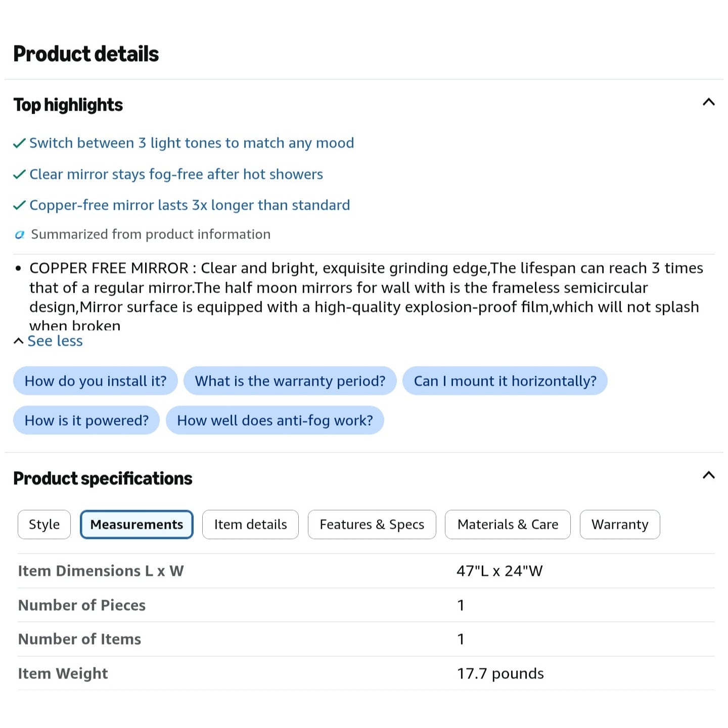Collapse the Top highlights section chevron
Image resolution: width=728 pixels, height=728 pixels.
tap(708, 102)
